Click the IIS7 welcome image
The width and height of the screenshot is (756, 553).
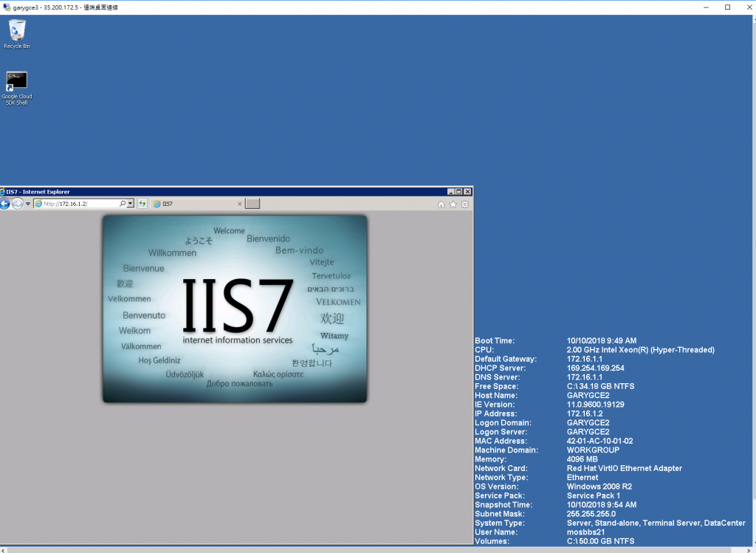point(235,309)
